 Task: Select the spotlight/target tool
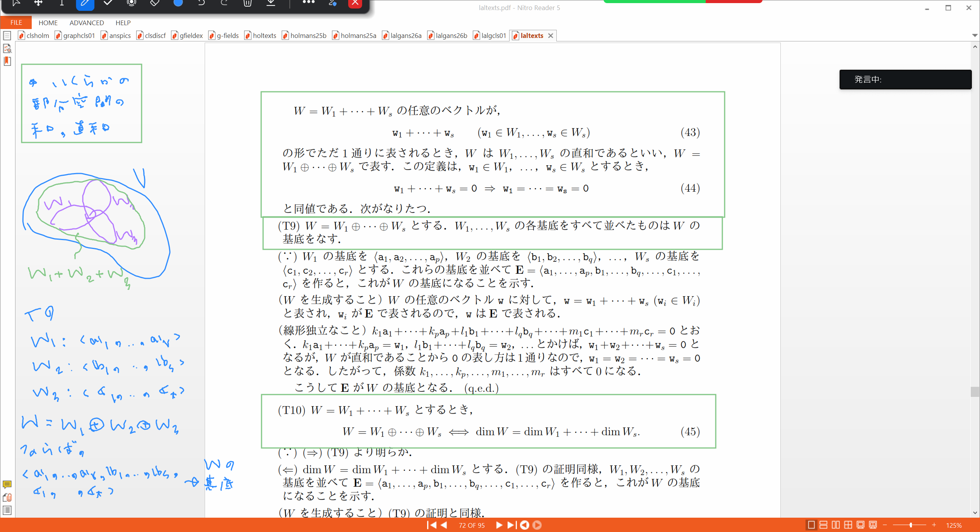pos(132,3)
